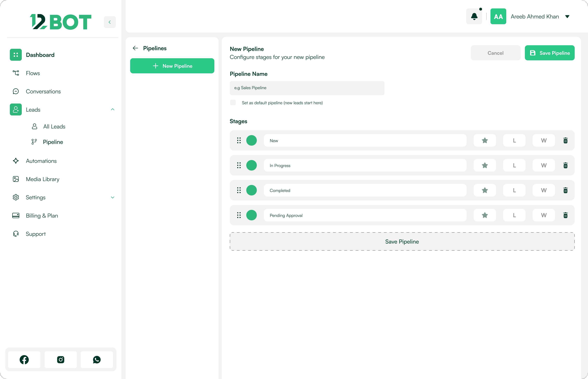This screenshot has height=379, width=588.
Task: Click the drag handle of In Progress stage
Action: (x=239, y=165)
